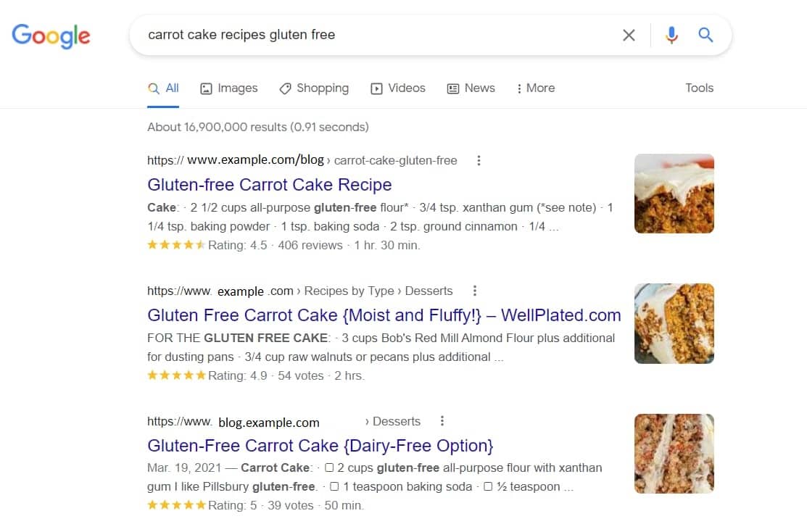Click the WellPlated result cake thumbnail
This screenshot has width=807, height=532.
(674, 324)
